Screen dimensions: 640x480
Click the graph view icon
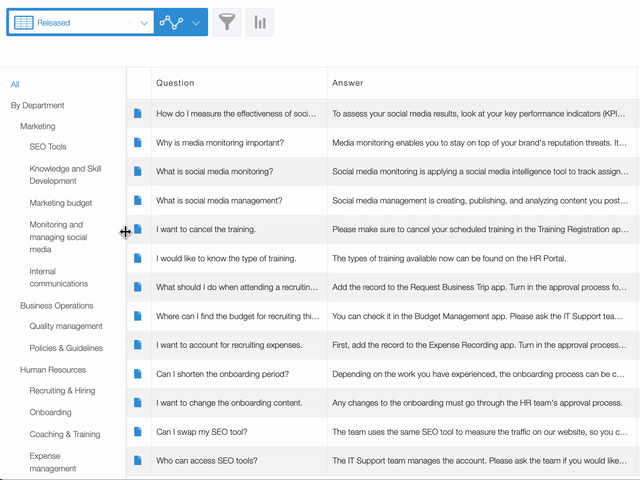[x=171, y=22]
